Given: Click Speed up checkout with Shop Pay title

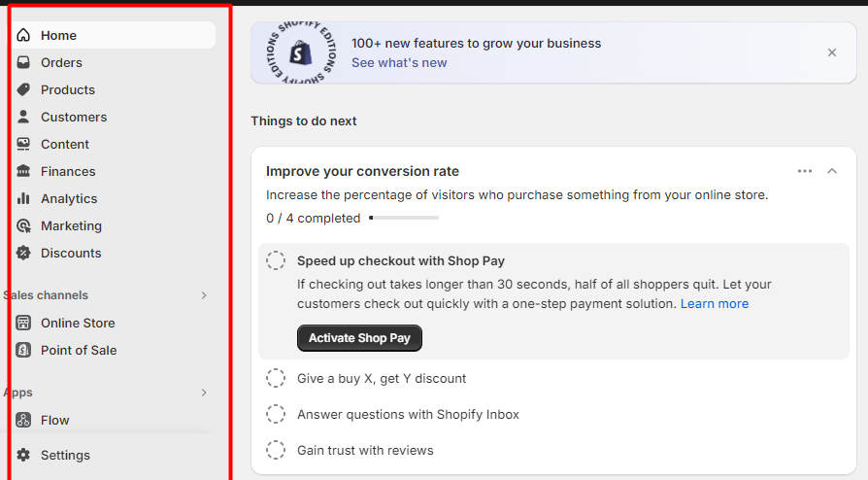Looking at the screenshot, I should tap(401, 260).
